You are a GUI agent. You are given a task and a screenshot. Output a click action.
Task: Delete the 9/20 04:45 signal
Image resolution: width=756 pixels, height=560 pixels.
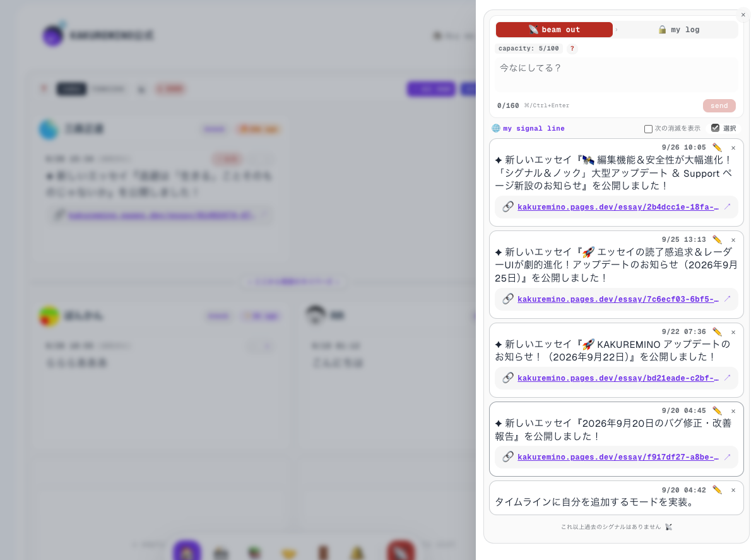point(733,412)
